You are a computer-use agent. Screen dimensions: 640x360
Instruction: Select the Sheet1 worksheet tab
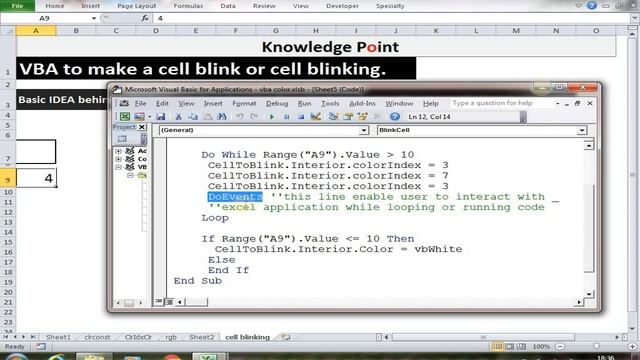click(x=58, y=337)
